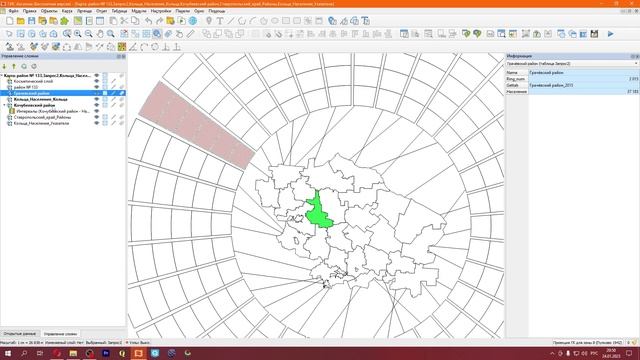Select the highlighted Грачёвский район layer row

63,93
